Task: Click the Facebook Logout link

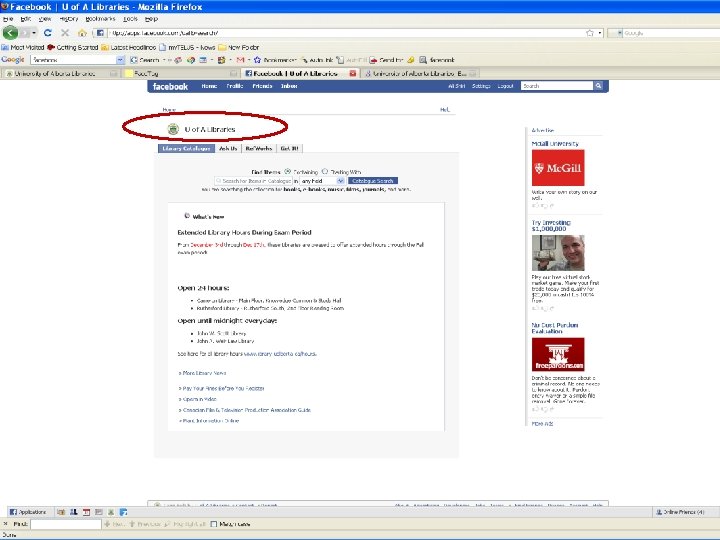Action: coord(505,86)
